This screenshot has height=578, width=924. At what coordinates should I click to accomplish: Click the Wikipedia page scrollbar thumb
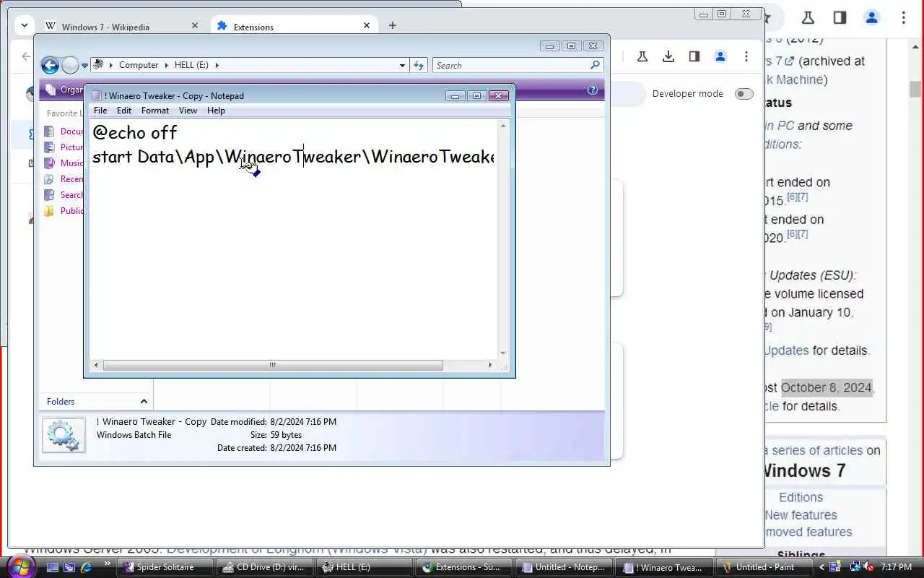(915, 90)
